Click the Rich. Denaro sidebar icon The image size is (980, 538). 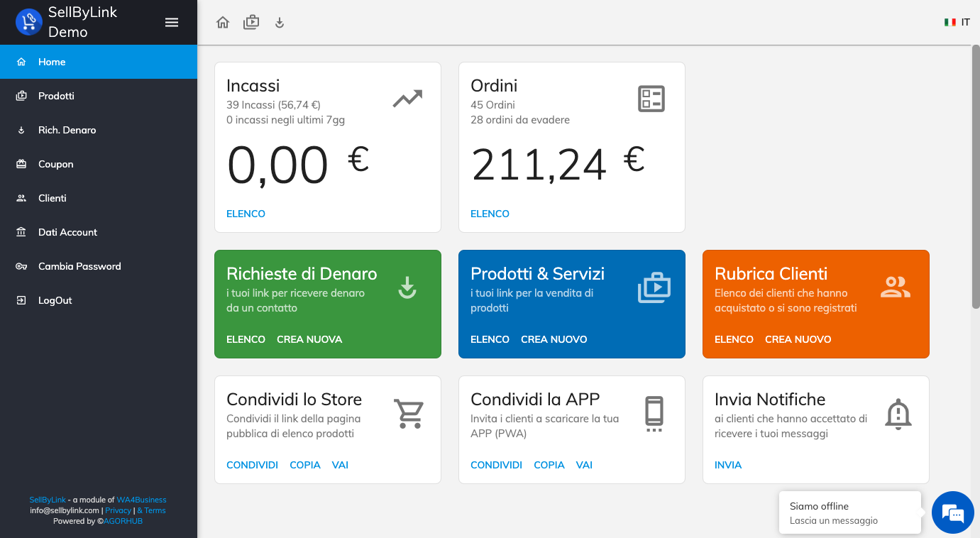coord(21,130)
